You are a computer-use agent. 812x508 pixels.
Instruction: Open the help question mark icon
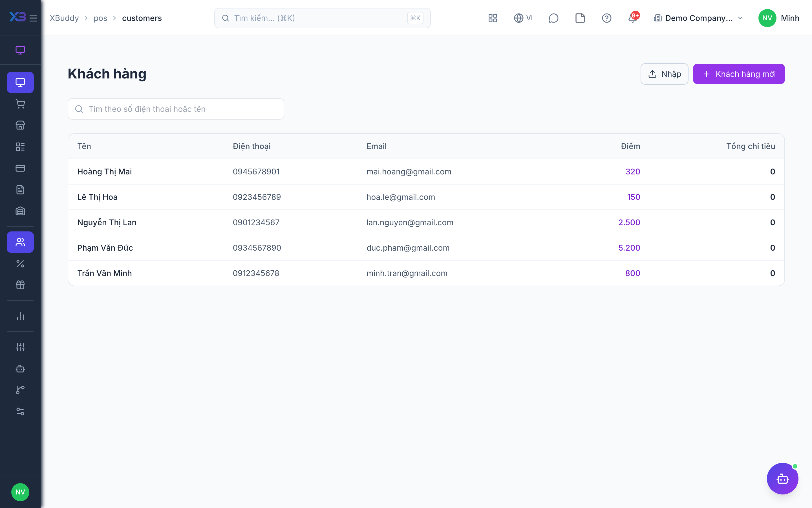[x=606, y=18]
